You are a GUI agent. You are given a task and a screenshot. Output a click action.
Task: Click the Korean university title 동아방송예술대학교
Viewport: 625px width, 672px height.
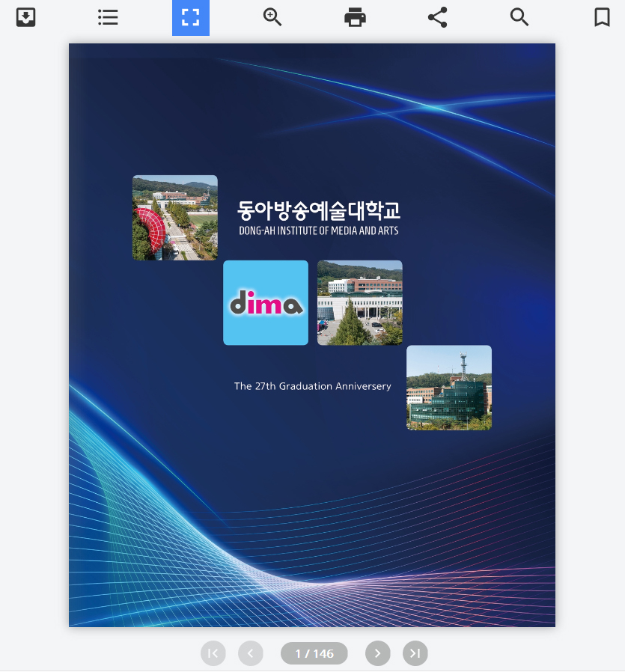pyautogui.click(x=319, y=210)
